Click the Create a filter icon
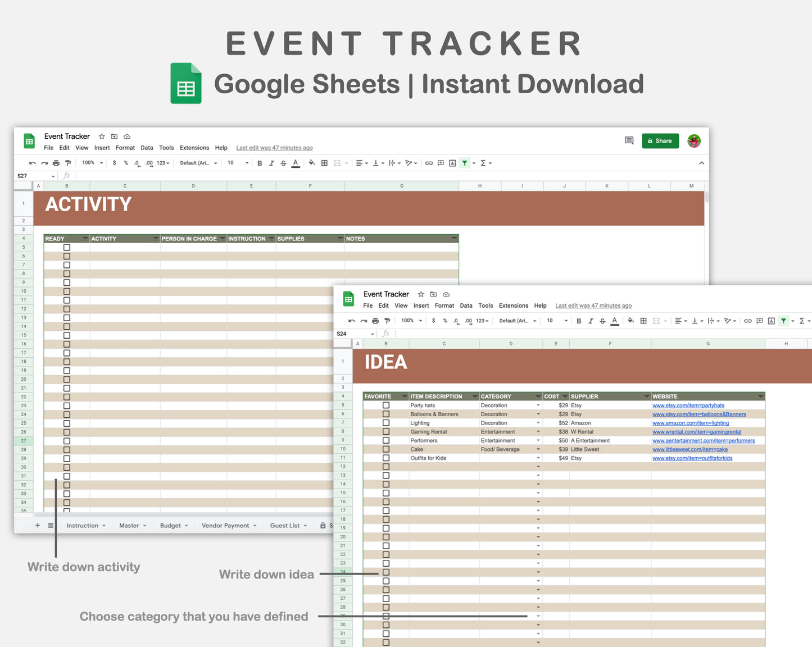This screenshot has height=647, width=812. click(465, 163)
